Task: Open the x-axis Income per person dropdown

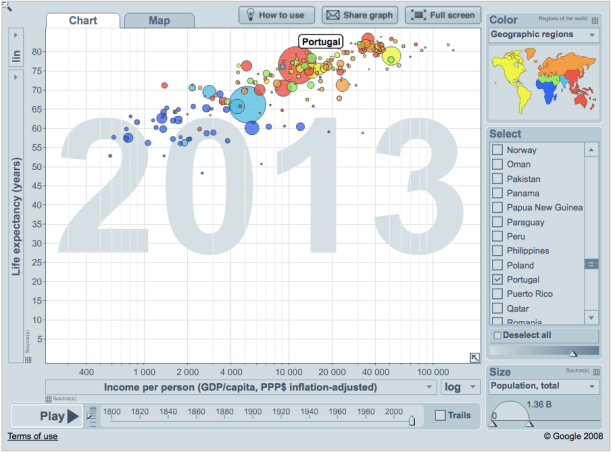Action: pyautogui.click(x=239, y=386)
